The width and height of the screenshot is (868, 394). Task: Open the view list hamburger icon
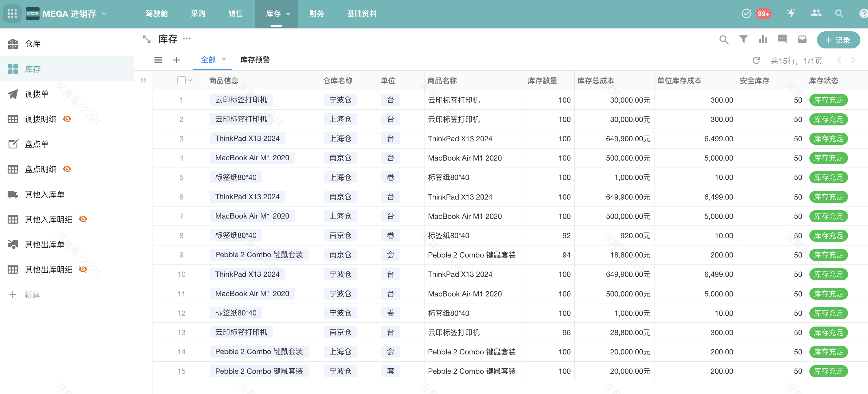coord(158,60)
